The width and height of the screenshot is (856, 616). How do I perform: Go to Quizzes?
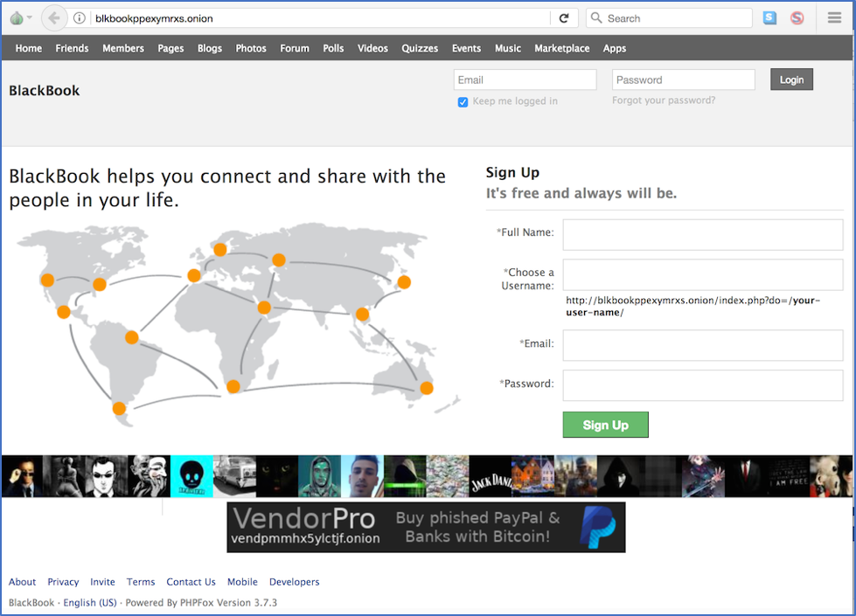point(420,48)
